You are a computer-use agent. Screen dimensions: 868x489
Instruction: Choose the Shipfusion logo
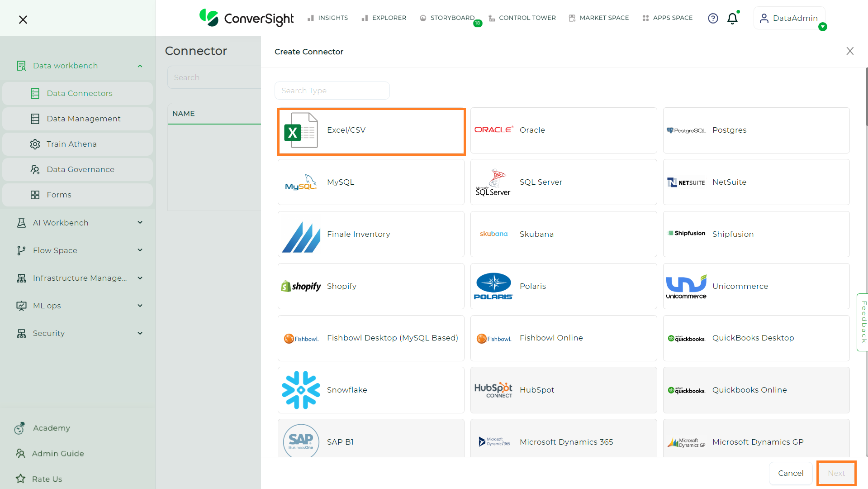686,233
